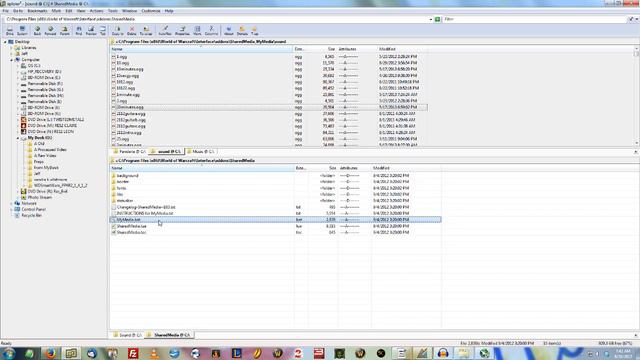Open the Help menu
Screen dimensions: 640x360
click(169, 11)
